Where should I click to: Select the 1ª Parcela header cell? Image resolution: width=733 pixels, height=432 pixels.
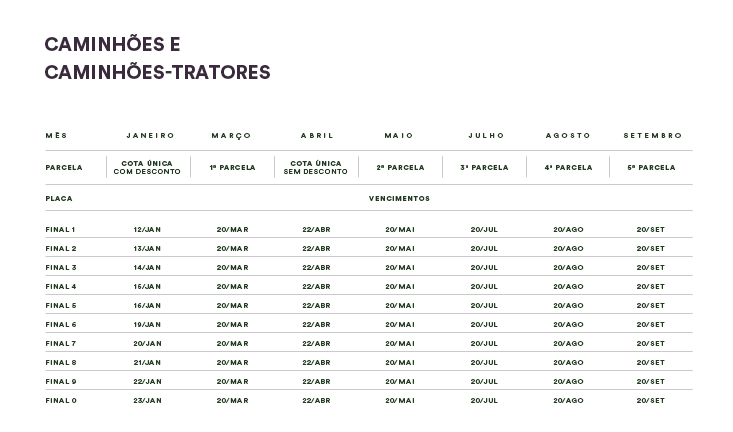[232, 168]
